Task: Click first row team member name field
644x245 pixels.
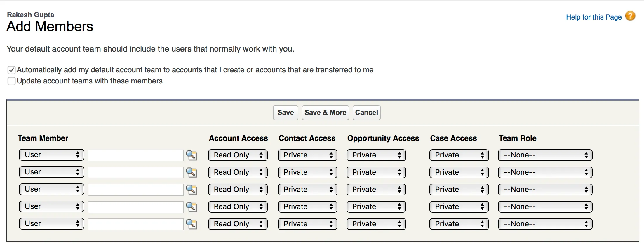Action: click(x=135, y=155)
